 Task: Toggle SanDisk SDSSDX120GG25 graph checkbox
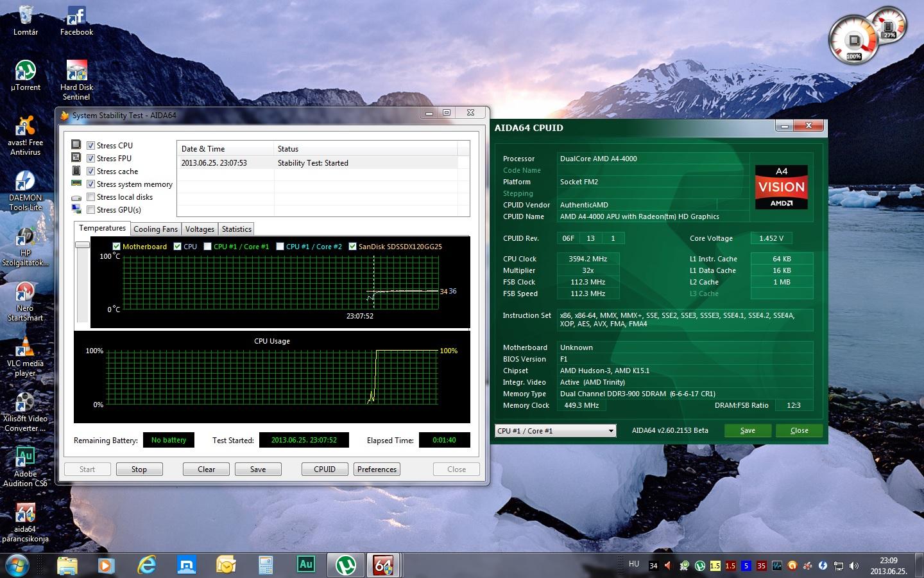pyautogui.click(x=352, y=247)
